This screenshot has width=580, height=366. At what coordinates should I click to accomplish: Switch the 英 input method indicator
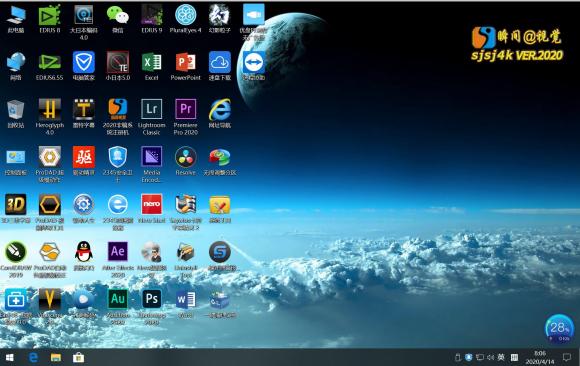501,357
